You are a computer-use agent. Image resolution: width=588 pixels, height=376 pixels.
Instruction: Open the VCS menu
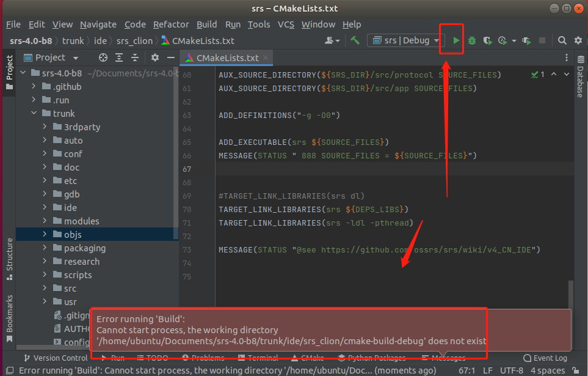tap(286, 24)
